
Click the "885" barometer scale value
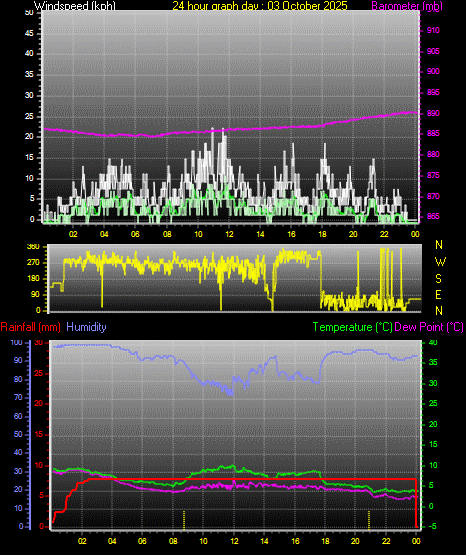coord(433,133)
